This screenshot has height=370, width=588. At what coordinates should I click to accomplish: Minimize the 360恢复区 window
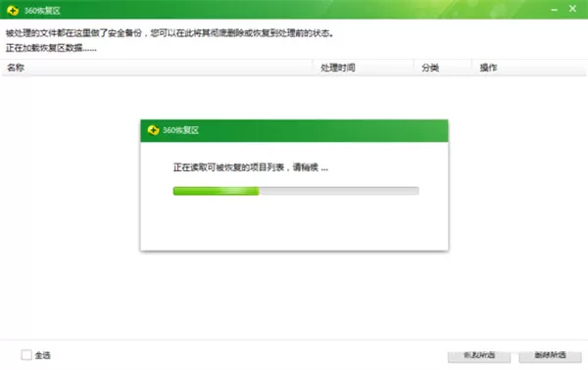[x=555, y=10]
